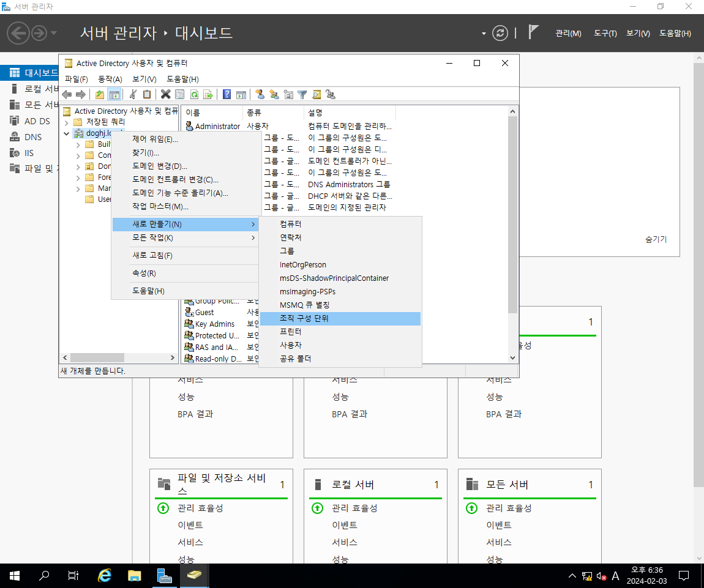The width and height of the screenshot is (704, 588).
Task: Click the Server Manager refresh circle icon
Action: [500, 33]
